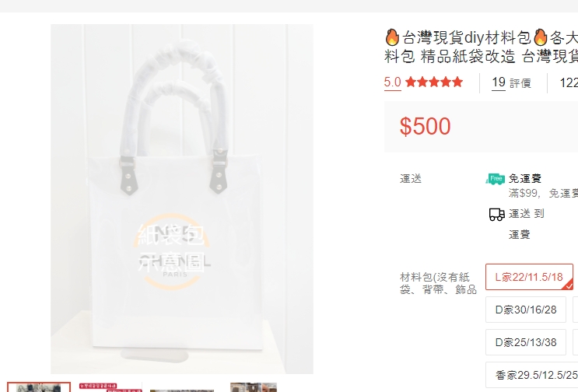The height and width of the screenshot is (392, 578).
Task: Click the five red rating stars
Action: coord(434,82)
